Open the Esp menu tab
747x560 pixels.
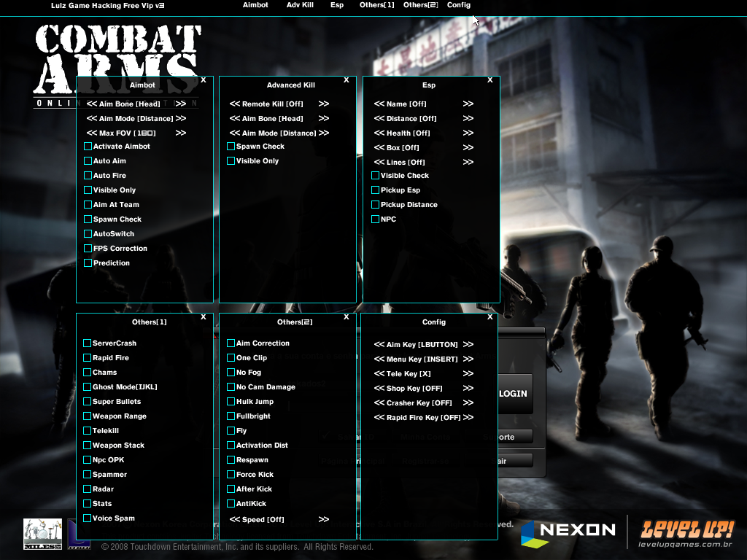coord(337,5)
